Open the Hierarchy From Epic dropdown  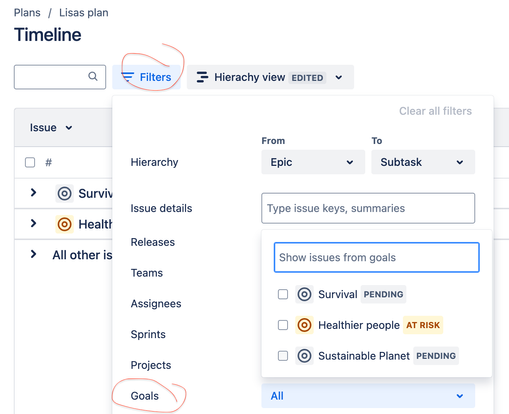(x=313, y=162)
